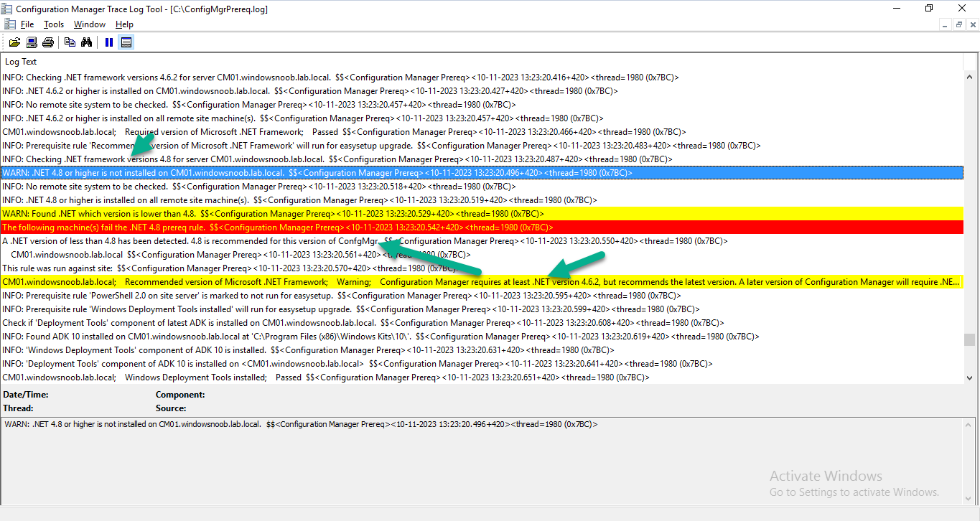Viewport: 980px width, 521px height.
Task: Select highlighted 'WARN: .NET 4.8 or higher is not installed' row
Action: pos(482,173)
